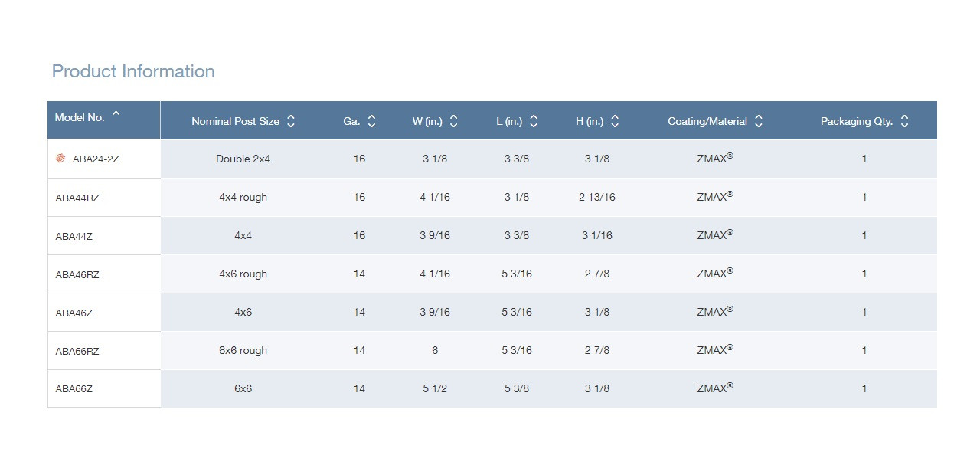Click the H (in.) sort arrows
The width and height of the screenshot is (980, 475).
click(615, 121)
